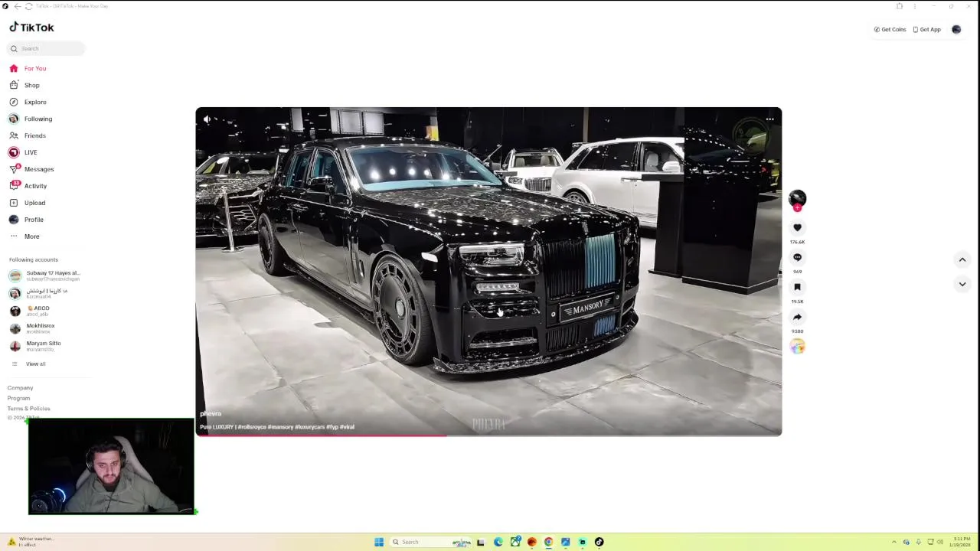
Task: Show hidden system tray icons
Action: coord(893,542)
